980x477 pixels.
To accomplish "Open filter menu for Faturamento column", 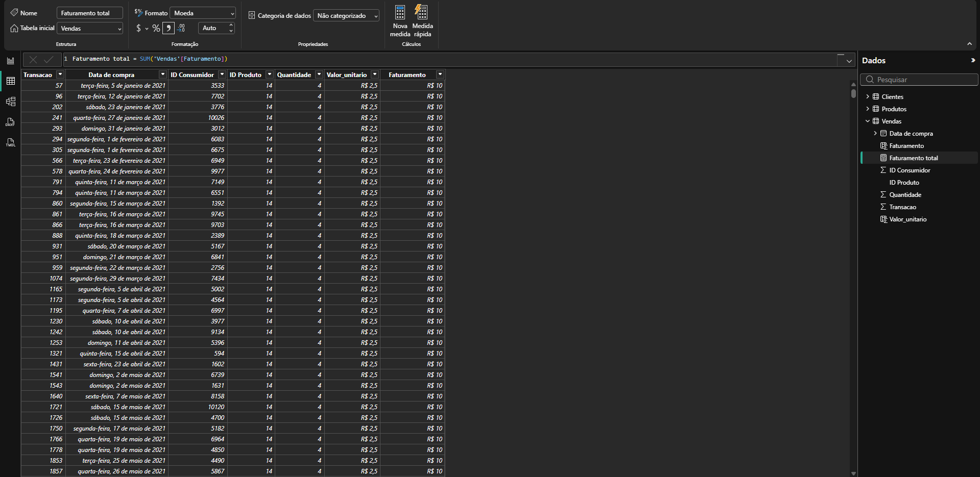I will click(x=440, y=75).
